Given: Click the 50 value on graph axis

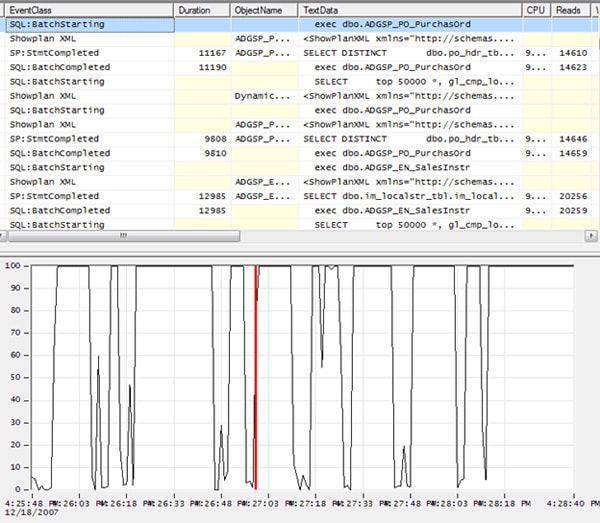Looking at the screenshot, I should tap(15, 377).
